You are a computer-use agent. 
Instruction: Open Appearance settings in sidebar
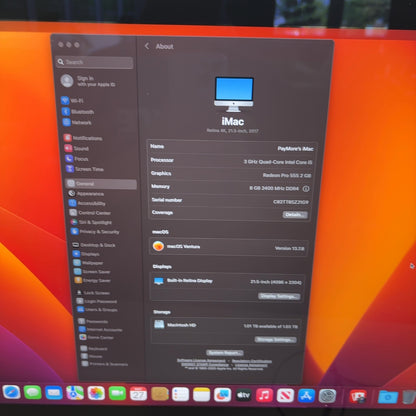[86, 193]
